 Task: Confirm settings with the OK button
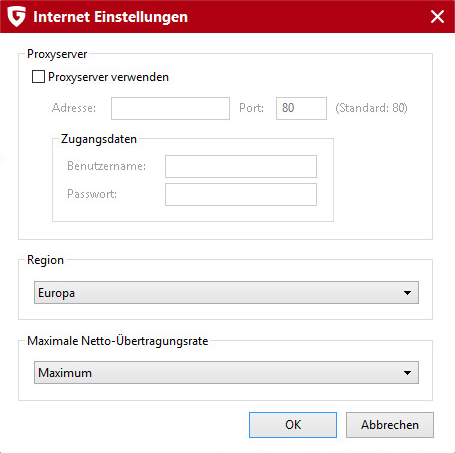click(293, 425)
